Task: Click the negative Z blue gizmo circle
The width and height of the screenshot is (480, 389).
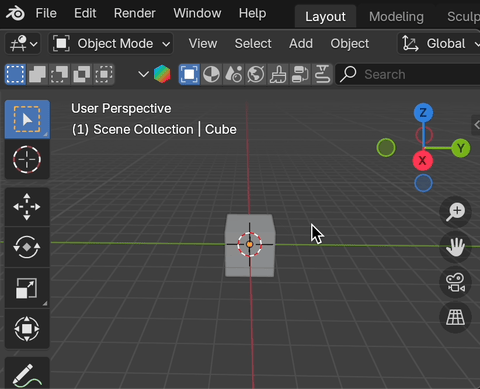Action: pyautogui.click(x=424, y=183)
